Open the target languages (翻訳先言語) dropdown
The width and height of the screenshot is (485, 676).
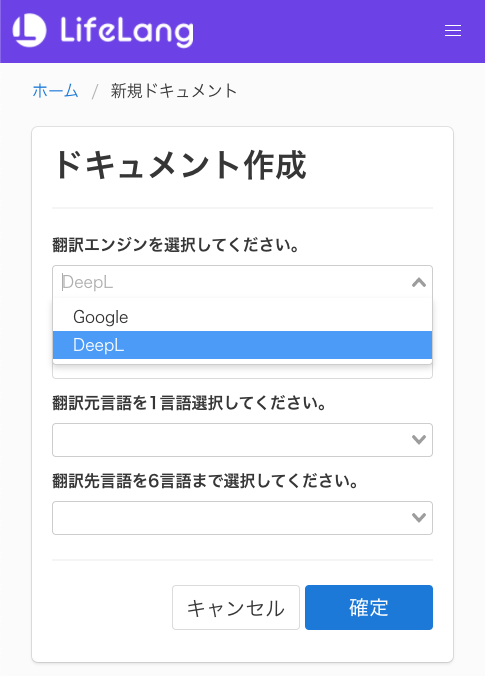(x=242, y=518)
